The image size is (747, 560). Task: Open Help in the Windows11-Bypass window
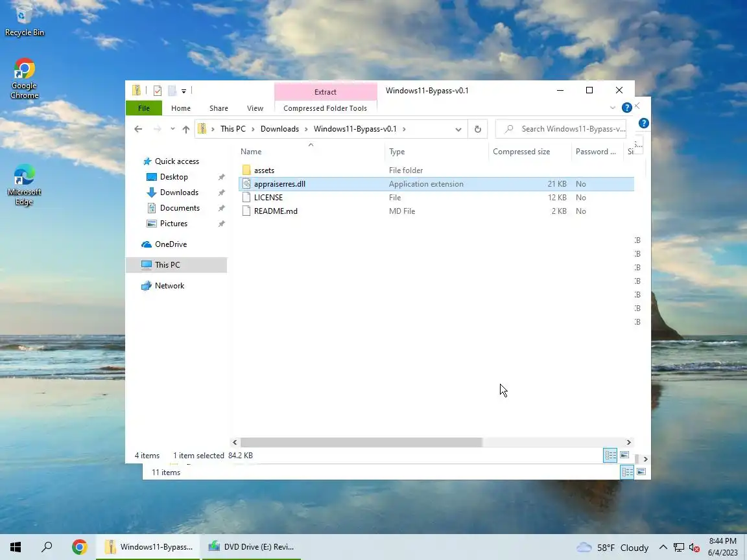[x=627, y=108]
